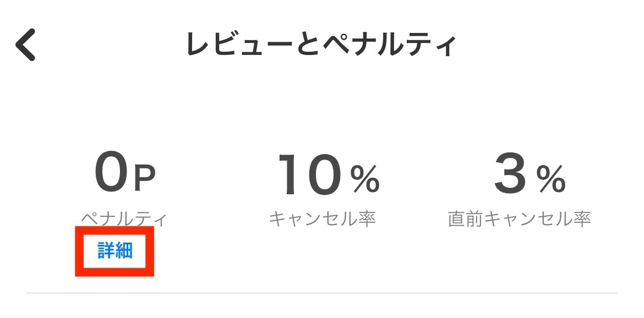Viewport: 644px width, 318px height.
Task: Click the gray horizontal divider line
Action: point(322,293)
